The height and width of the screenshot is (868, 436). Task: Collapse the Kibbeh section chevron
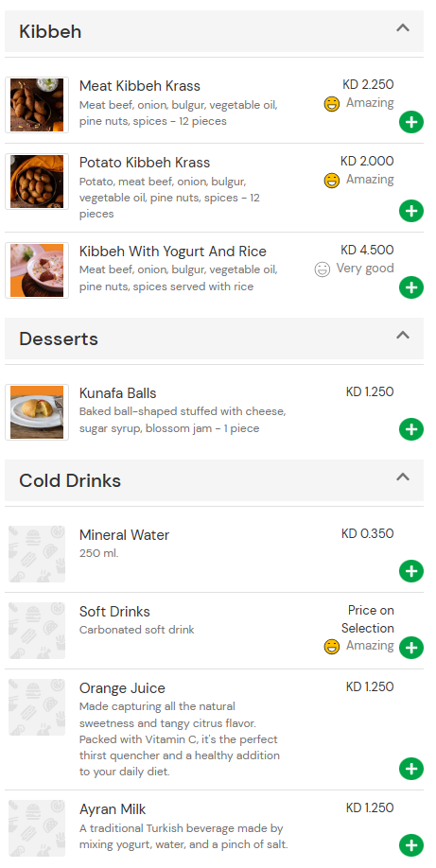click(x=403, y=27)
